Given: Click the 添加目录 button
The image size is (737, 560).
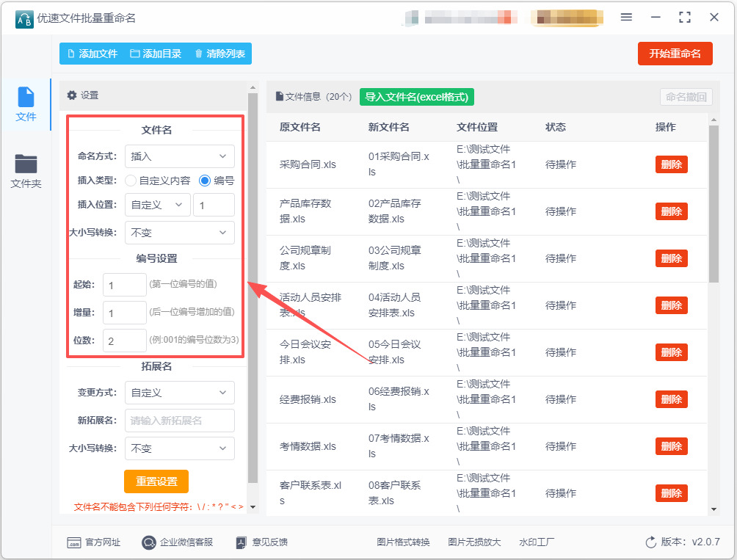Looking at the screenshot, I should [x=156, y=54].
